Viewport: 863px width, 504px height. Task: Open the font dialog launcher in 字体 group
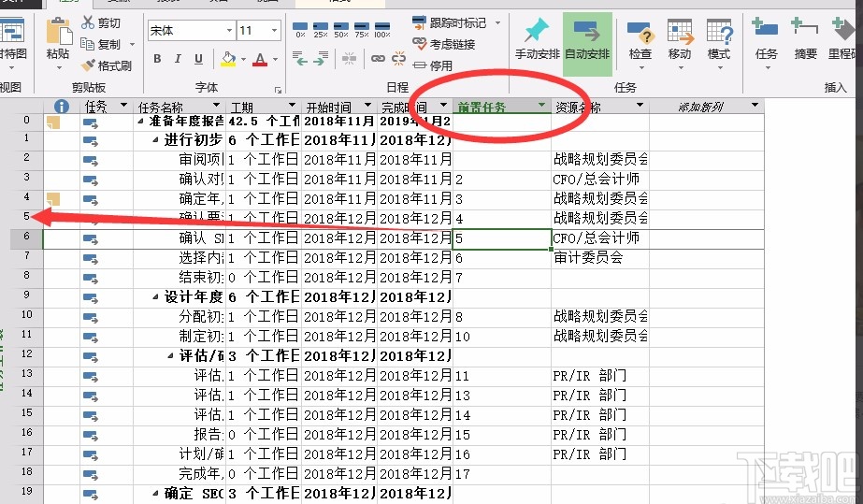tap(278, 90)
